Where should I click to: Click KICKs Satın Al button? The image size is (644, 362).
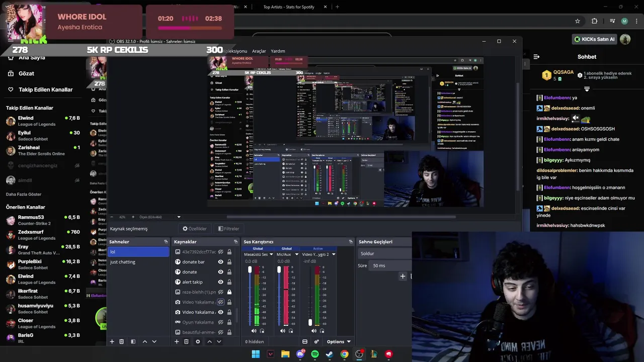pos(595,39)
